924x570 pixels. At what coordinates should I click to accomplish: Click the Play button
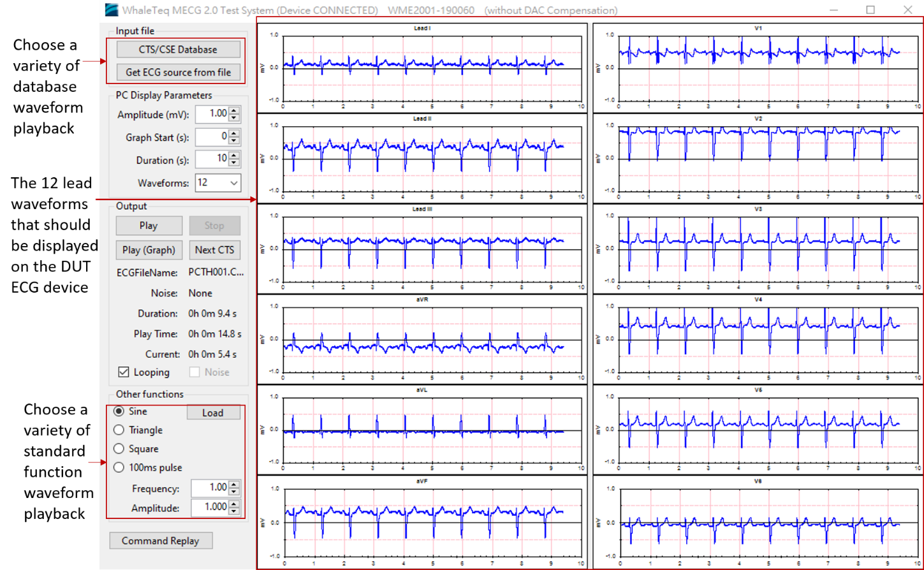tap(149, 226)
